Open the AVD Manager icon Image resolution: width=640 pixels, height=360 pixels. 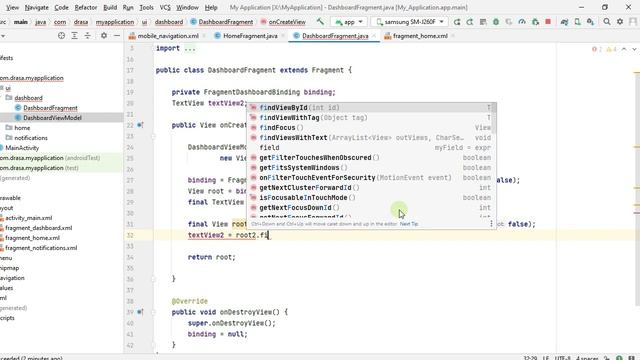coord(578,22)
